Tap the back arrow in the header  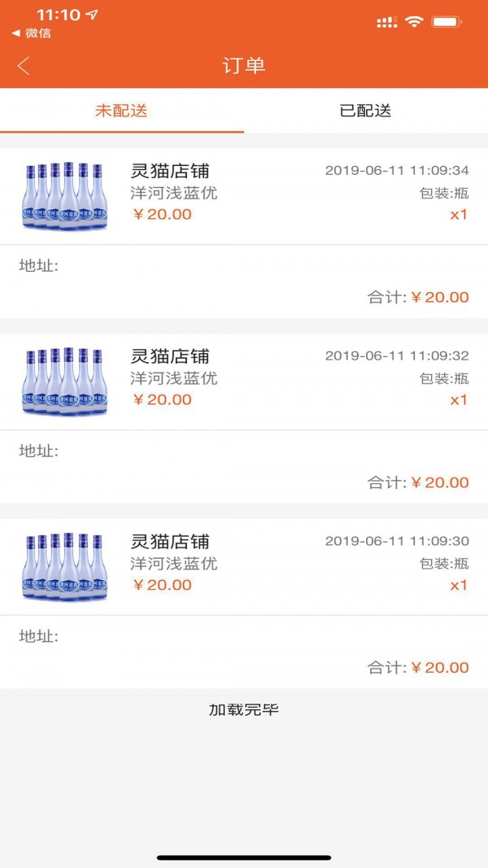coord(24,66)
